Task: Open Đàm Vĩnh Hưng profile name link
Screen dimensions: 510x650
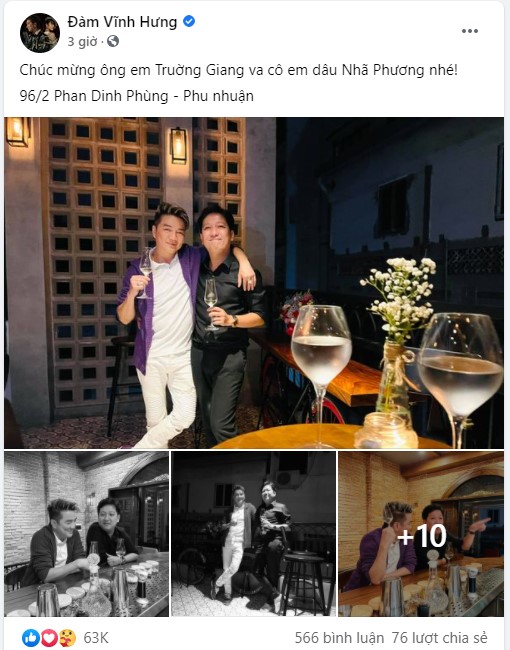Action: (122, 22)
